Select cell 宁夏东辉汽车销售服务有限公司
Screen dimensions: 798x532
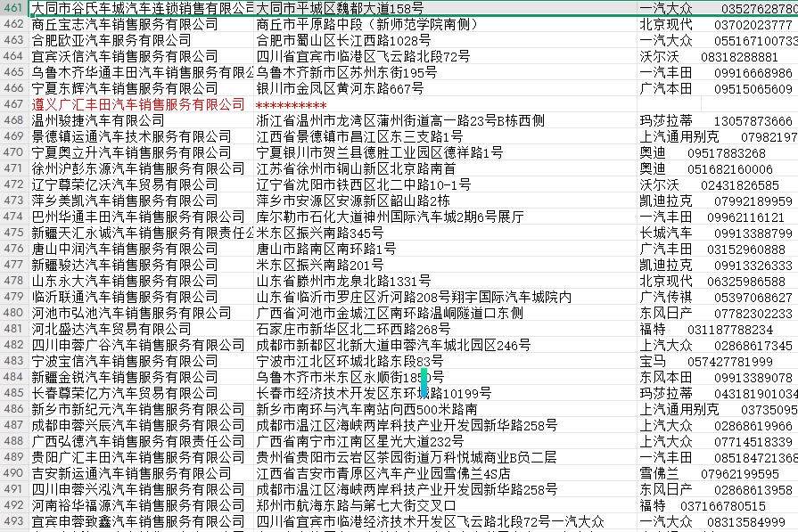pos(142,88)
